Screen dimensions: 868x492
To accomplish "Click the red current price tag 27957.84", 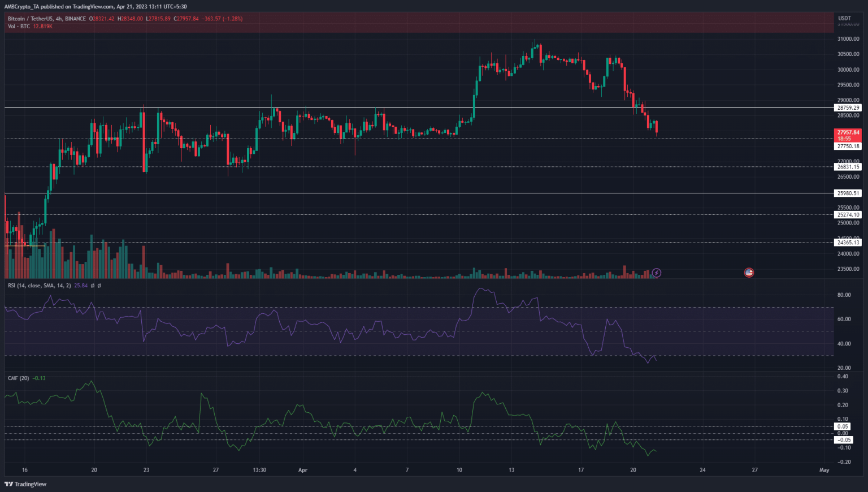I will coord(848,132).
